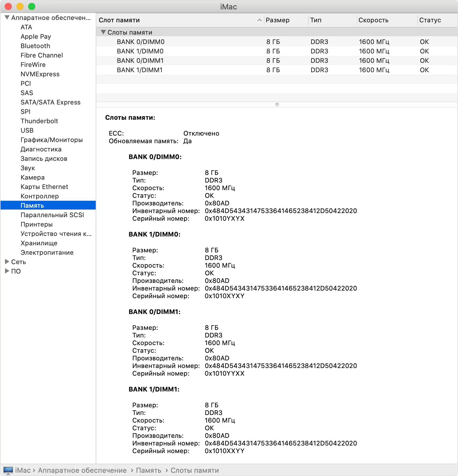458x476 pixels.
Task: Click the BANK 0/DIMM0: details heading
Action: [x=155, y=157]
